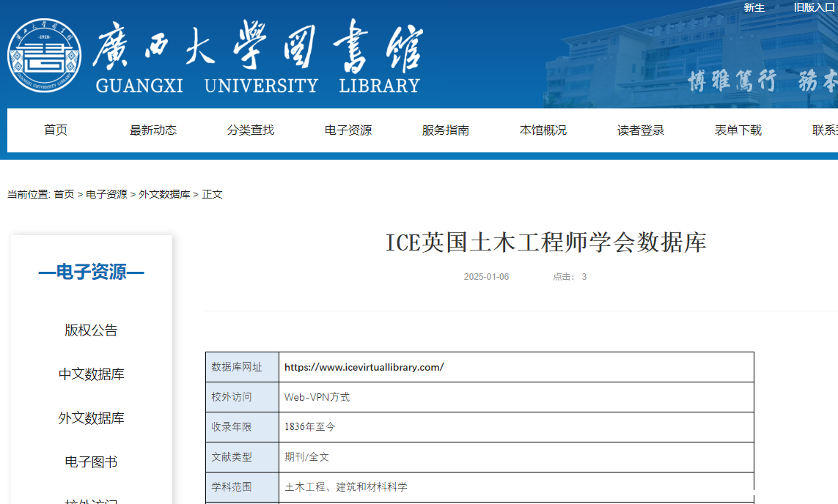The height and width of the screenshot is (504, 838).
Task: Open the 最新动态 navigation item
Action: tap(153, 130)
